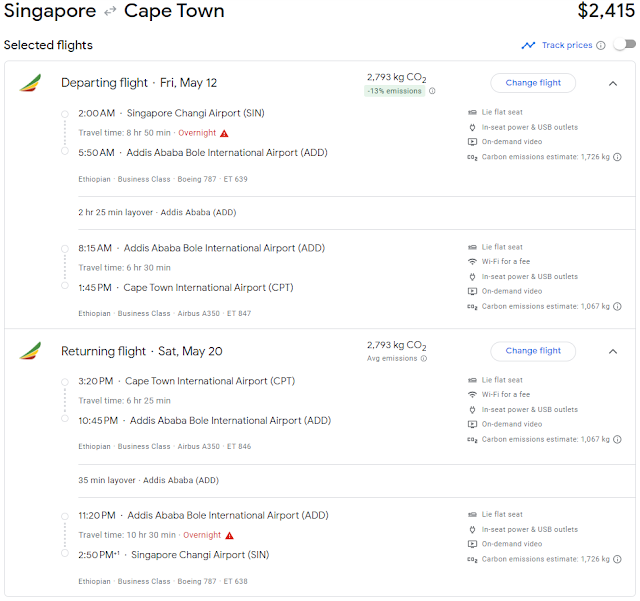
Task: Toggle the Track prices switch
Action: (624, 45)
